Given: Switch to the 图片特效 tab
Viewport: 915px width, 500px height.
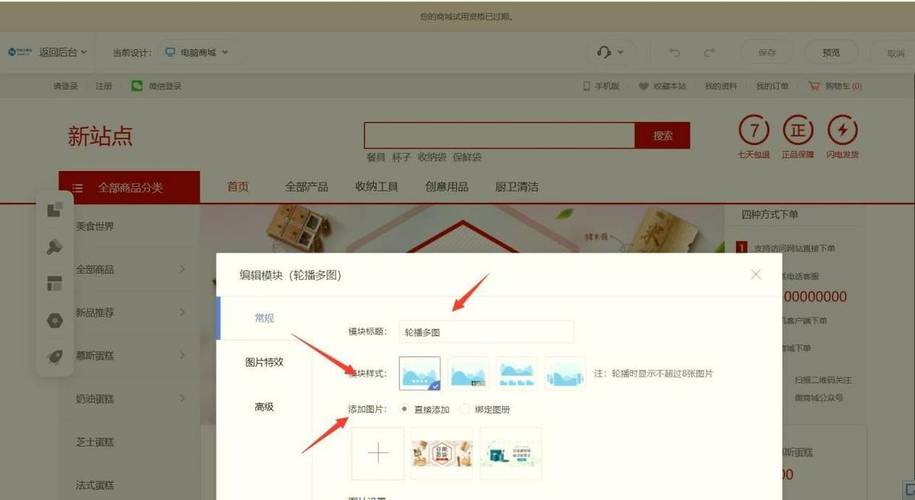Looking at the screenshot, I should point(264,362).
